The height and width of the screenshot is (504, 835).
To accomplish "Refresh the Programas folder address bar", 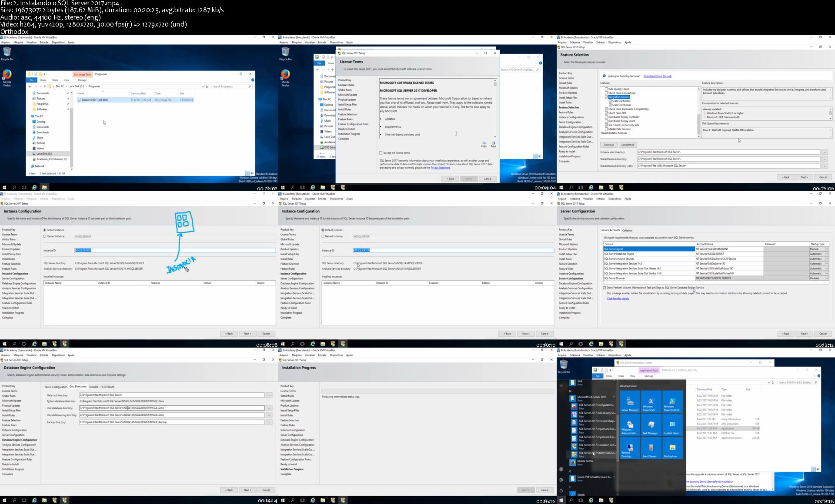I will coord(207,86).
